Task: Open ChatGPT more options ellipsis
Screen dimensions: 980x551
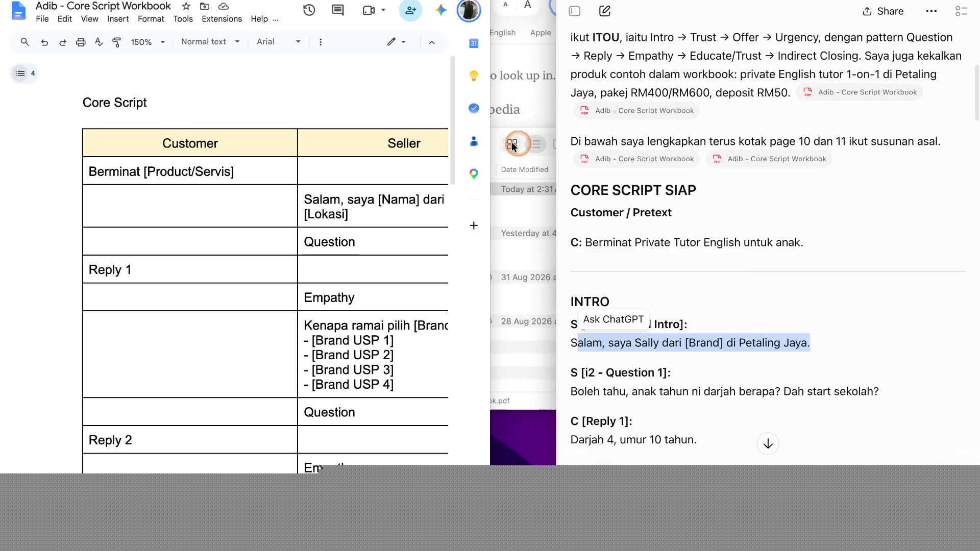Action: click(x=932, y=11)
